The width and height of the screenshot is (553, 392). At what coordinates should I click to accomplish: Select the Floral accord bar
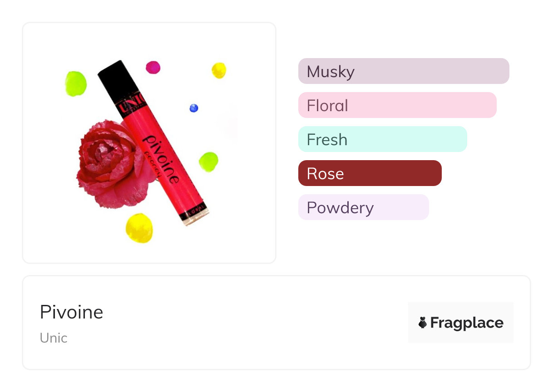coord(397,105)
